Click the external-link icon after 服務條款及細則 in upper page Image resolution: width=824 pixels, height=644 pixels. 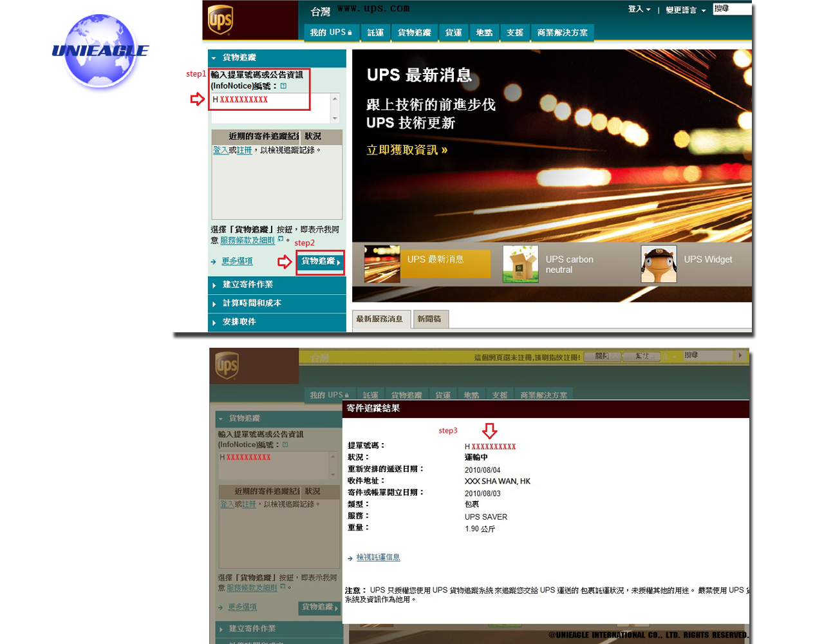(x=281, y=239)
